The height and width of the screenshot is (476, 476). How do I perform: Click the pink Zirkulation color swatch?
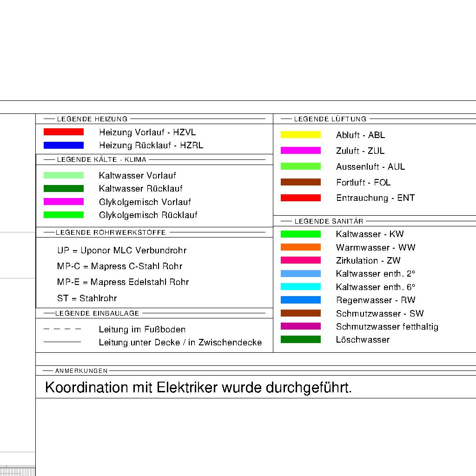300,260
